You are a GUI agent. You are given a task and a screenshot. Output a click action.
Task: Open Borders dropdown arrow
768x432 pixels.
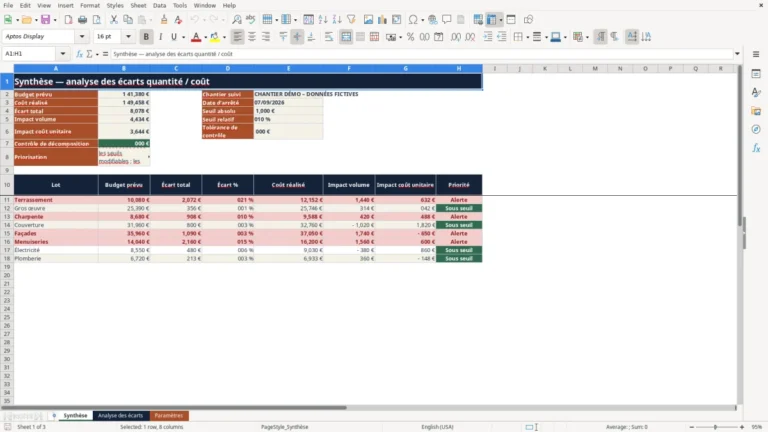(528, 37)
